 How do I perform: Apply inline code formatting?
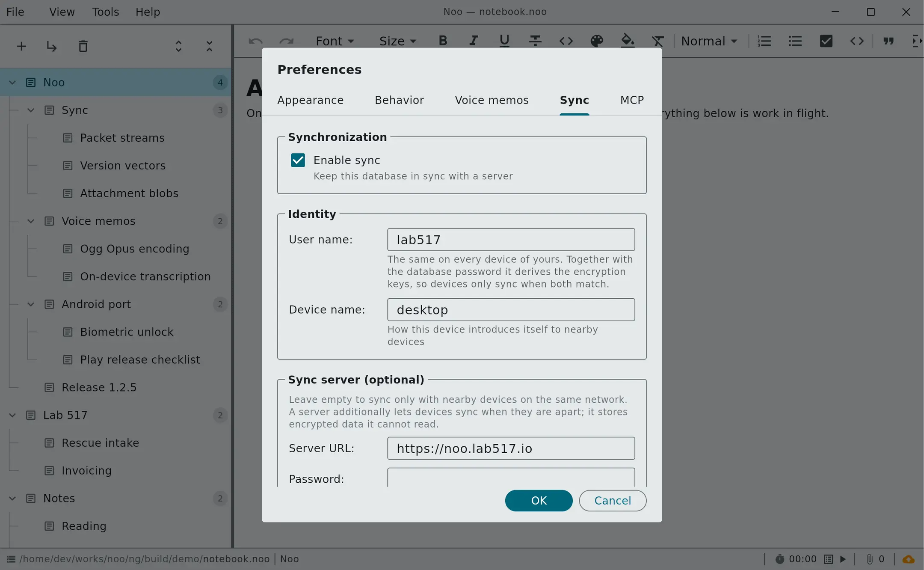pyautogui.click(x=566, y=41)
